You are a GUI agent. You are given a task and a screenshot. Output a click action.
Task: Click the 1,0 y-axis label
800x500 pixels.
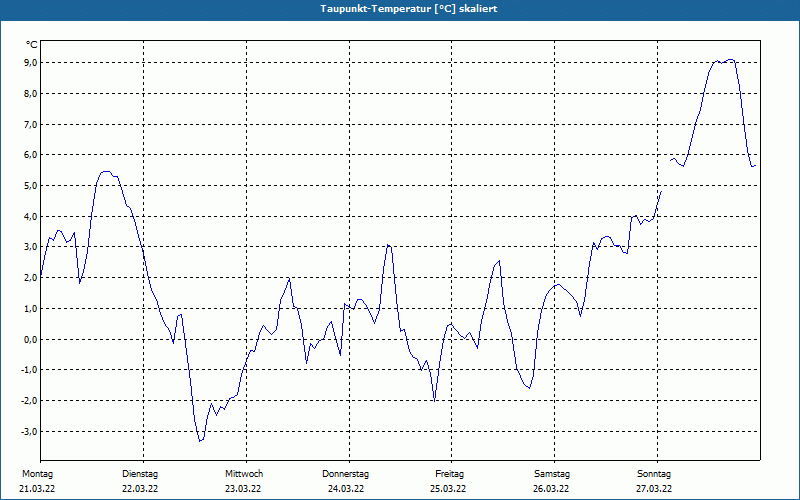[31, 309]
